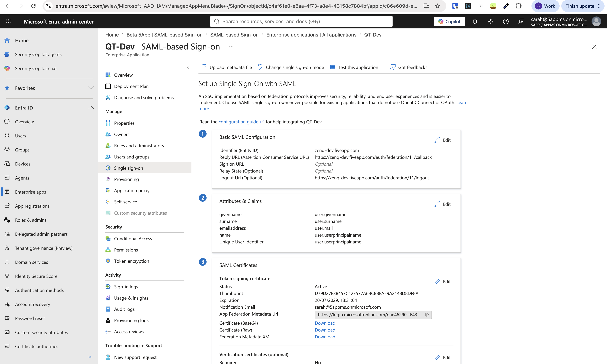Click Got feedback? button
The image size is (607, 364).
tap(408, 67)
